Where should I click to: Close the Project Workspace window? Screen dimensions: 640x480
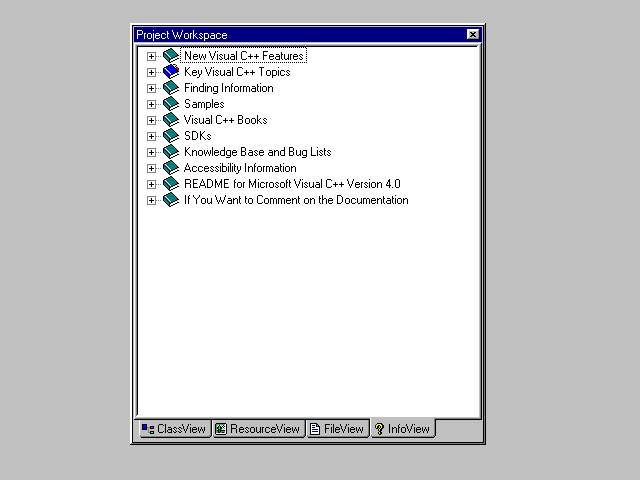(473, 34)
